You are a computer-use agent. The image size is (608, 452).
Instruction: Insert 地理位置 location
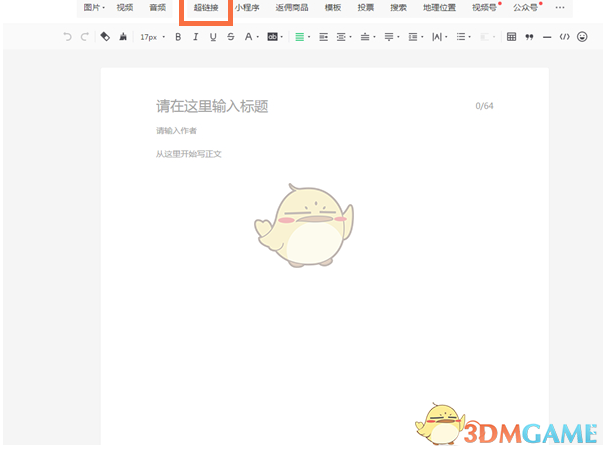click(x=439, y=7)
